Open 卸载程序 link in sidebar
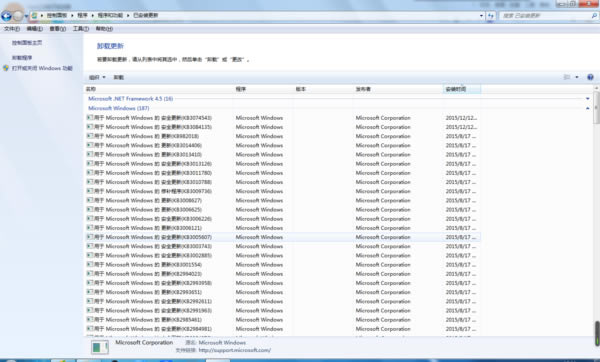This screenshot has width=600, height=362. 22,58
